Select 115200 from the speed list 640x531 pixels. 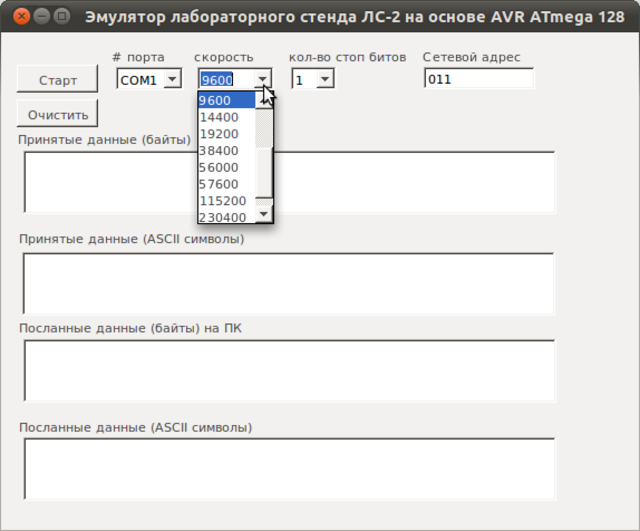coord(226,201)
